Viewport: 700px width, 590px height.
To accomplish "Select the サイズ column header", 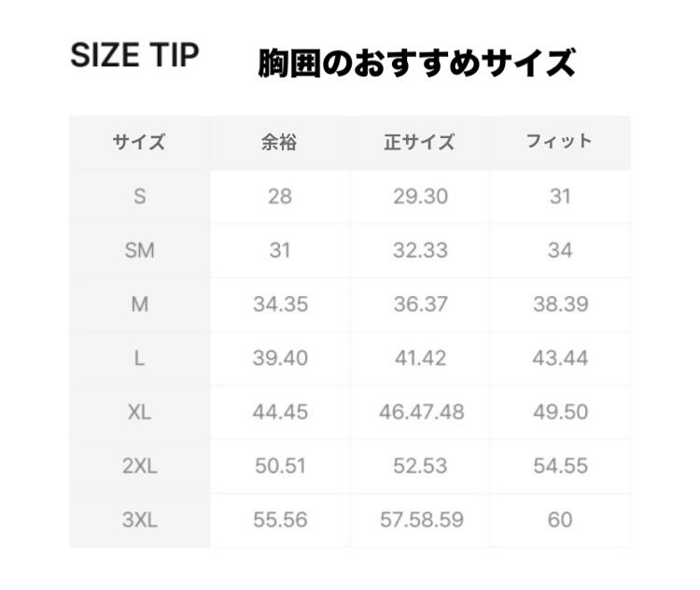I will pos(139,143).
